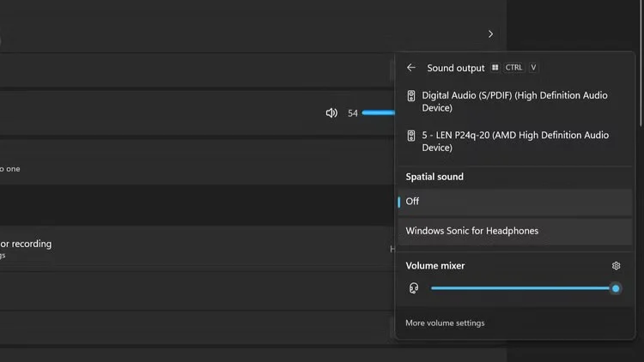Mute the headset in the Volume mixer
644x362 pixels.
point(414,288)
